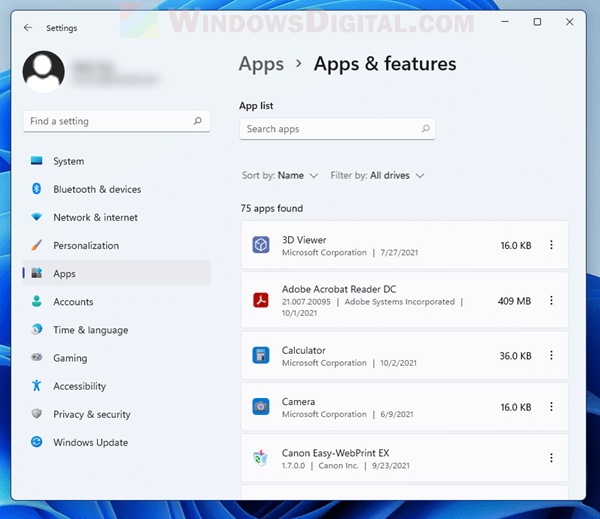This screenshot has height=519, width=600.
Task: Click the Adobe Acrobat Reader icon
Action: 261,300
